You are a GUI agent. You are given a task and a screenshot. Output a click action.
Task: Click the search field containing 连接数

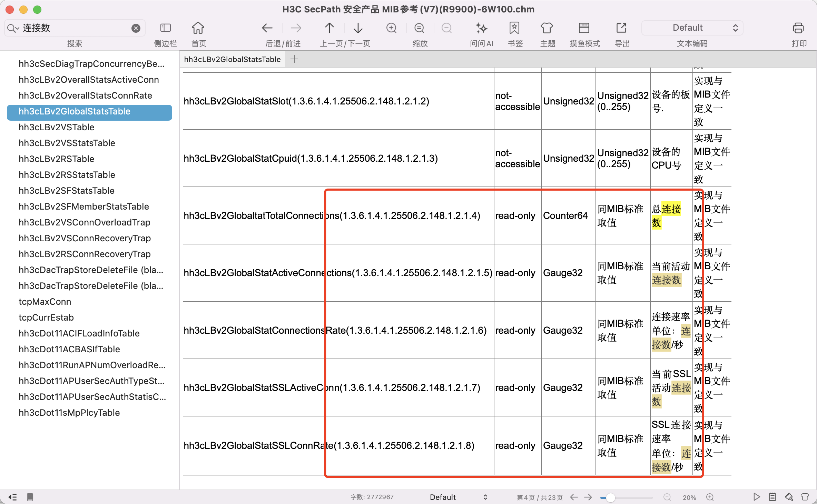(74, 28)
